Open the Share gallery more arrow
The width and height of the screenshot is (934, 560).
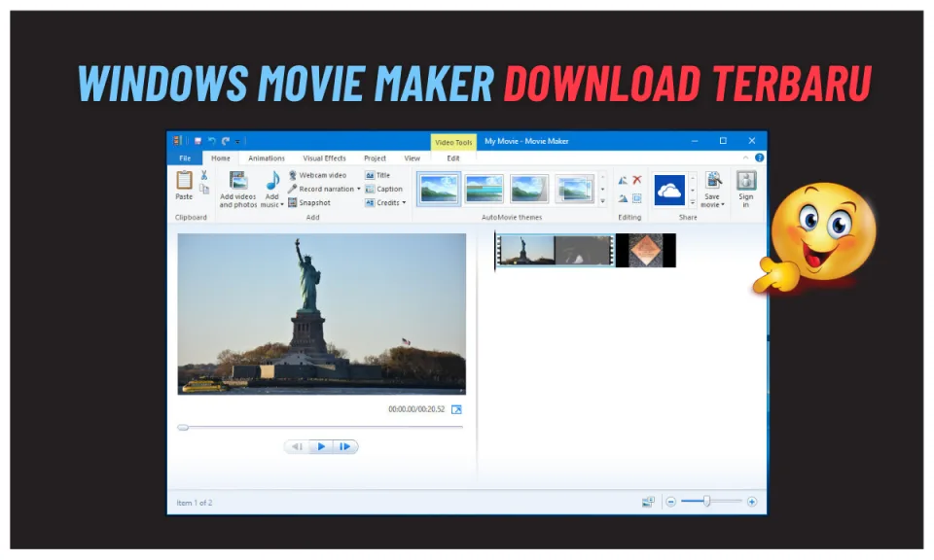[x=692, y=202]
